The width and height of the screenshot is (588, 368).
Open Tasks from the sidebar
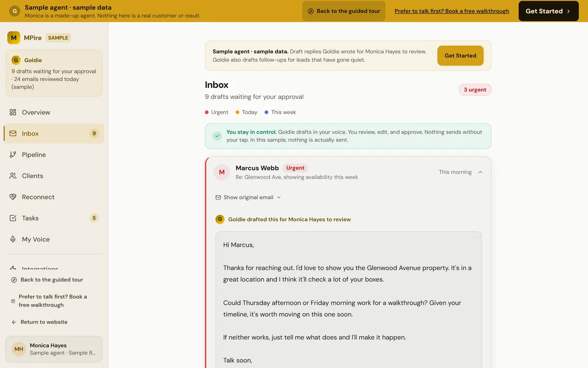[x=54, y=218]
